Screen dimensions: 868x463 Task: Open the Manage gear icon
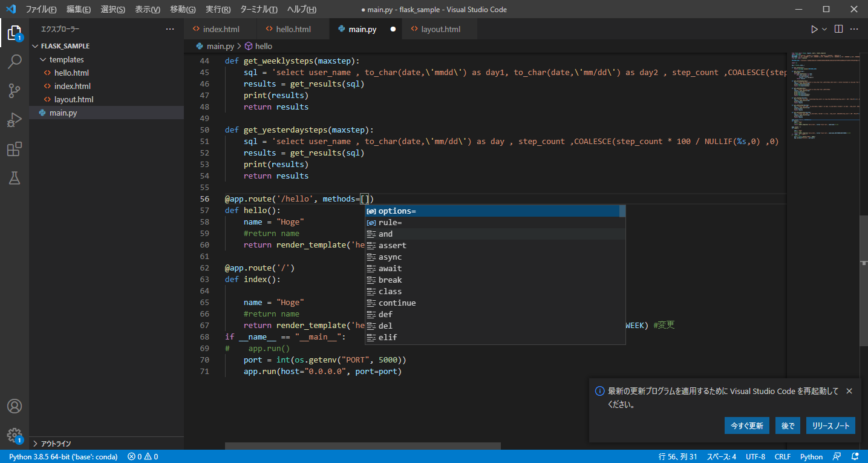15,435
